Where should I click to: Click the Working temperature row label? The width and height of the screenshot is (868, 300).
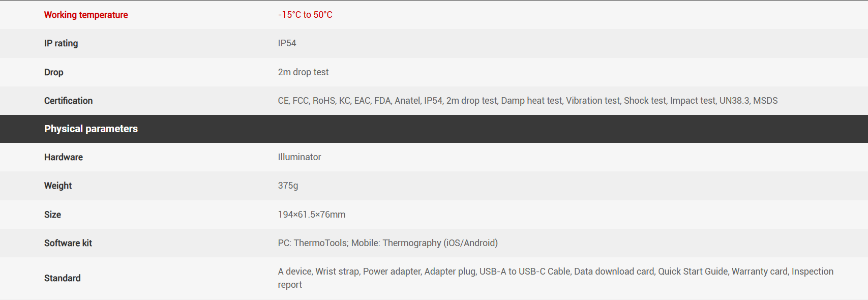(x=86, y=15)
